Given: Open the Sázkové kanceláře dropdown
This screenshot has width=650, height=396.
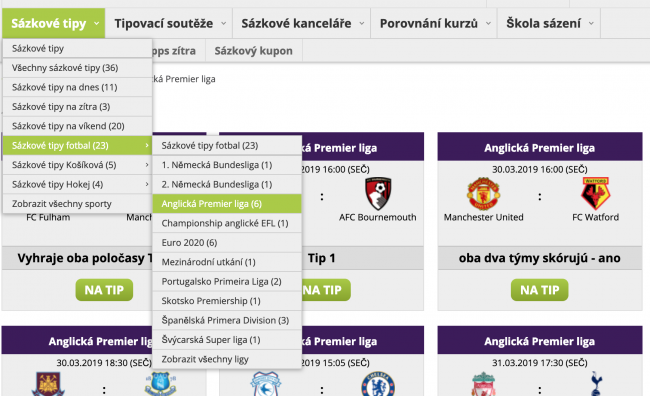Looking at the screenshot, I should pyautogui.click(x=361, y=24).
